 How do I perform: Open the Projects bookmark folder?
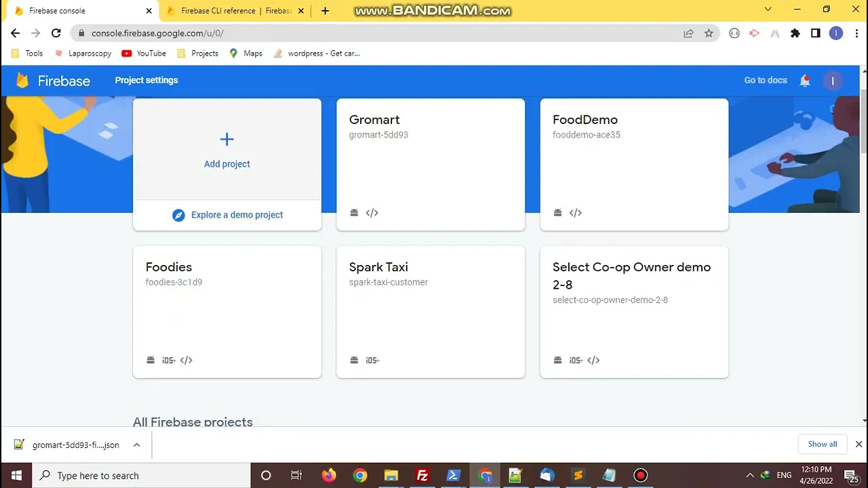pos(197,53)
